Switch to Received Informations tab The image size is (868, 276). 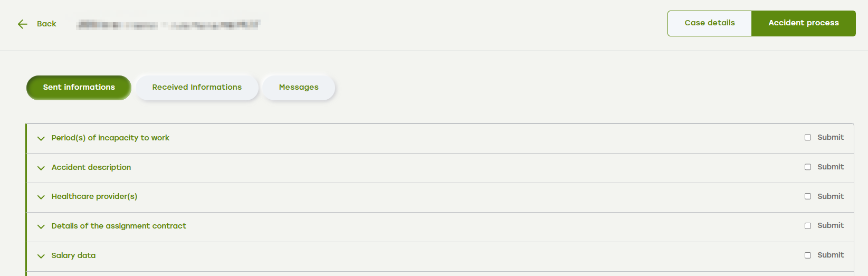[197, 87]
